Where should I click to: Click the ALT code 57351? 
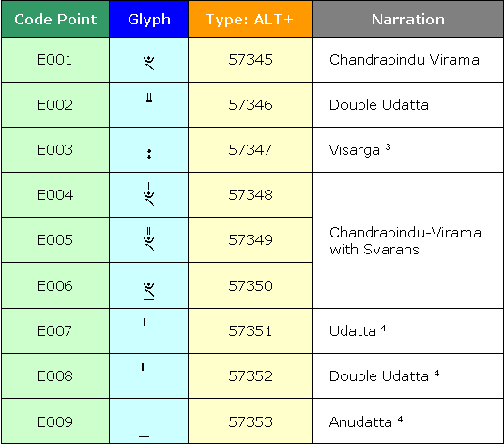(x=250, y=330)
